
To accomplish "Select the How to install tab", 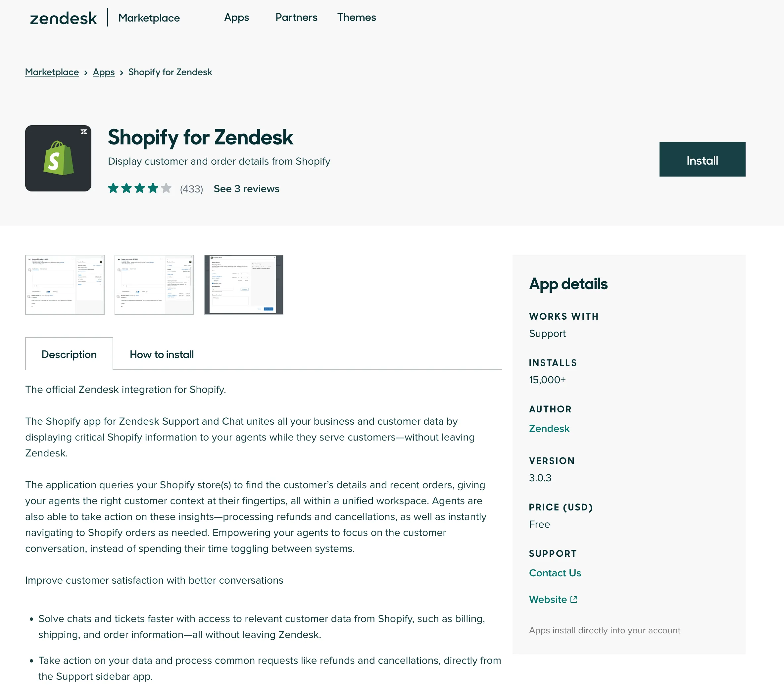I will coord(161,354).
